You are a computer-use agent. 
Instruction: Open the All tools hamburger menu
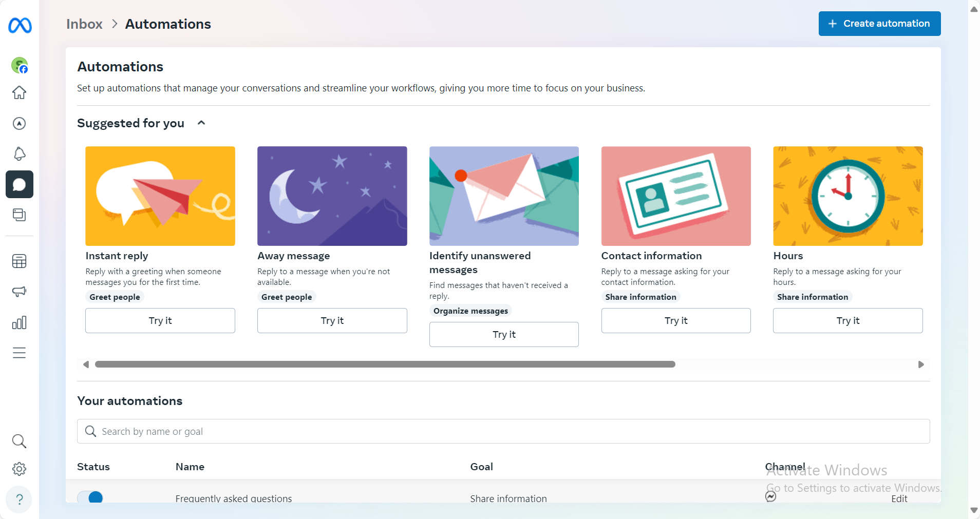19,353
